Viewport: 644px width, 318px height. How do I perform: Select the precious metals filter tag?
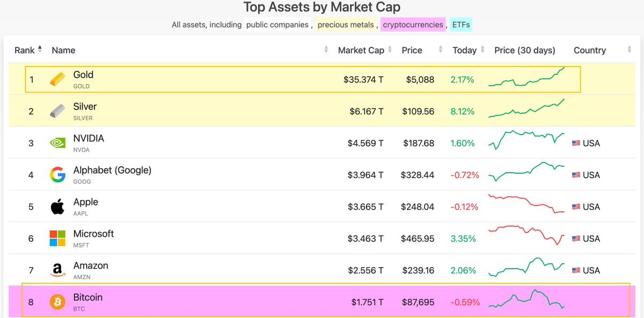pyautogui.click(x=346, y=25)
